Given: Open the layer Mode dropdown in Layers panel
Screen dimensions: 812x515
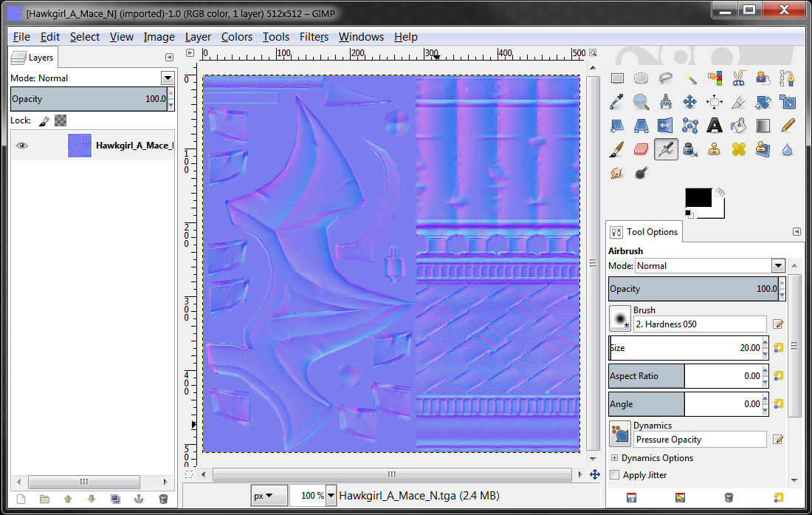Looking at the screenshot, I should tap(168, 78).
